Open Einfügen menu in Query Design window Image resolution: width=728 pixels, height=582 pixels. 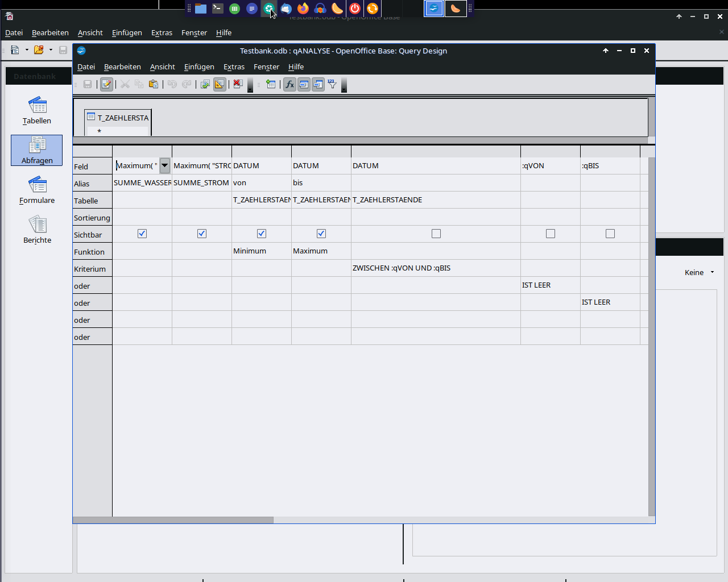click(x=199, y=67)
